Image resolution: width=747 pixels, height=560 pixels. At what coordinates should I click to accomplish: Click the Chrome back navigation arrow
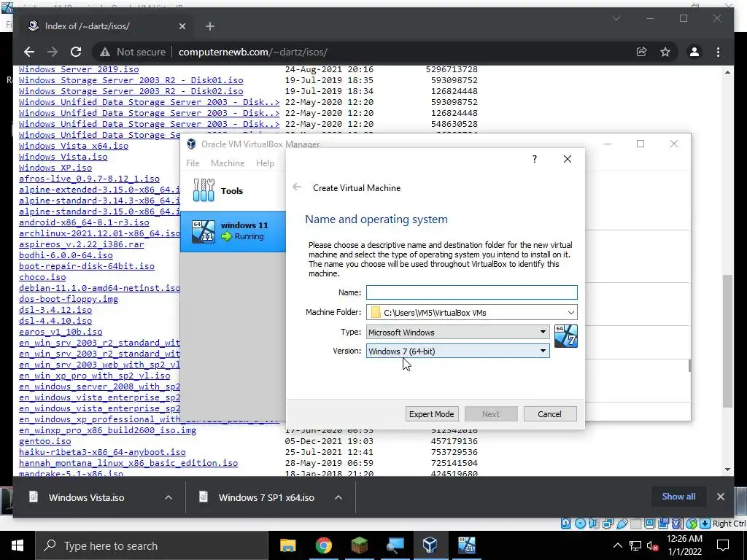pyautogui.click(x=29, y=52)
